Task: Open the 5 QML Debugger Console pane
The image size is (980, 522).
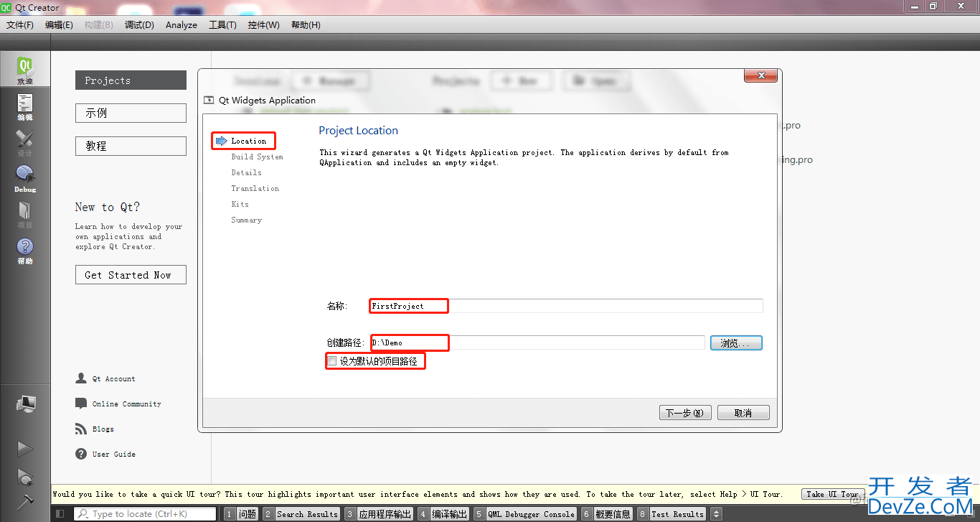Action: (525, 514)
